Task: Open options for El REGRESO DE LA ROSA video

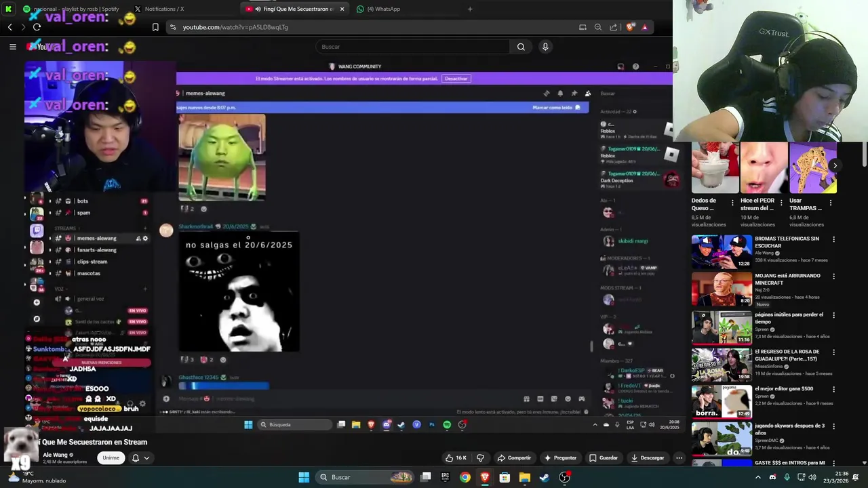Action: (x=833, y=352)
